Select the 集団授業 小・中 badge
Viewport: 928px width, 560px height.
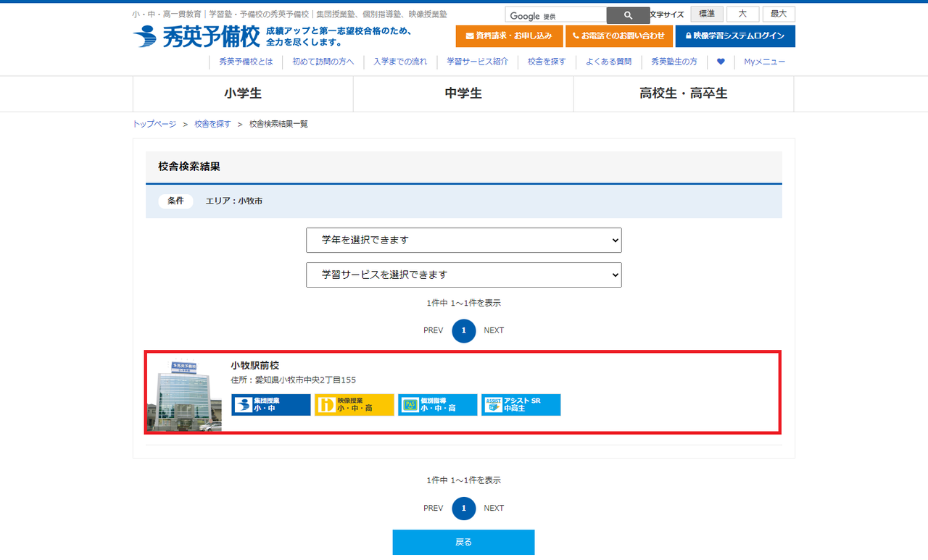click(x=271, y=405)
